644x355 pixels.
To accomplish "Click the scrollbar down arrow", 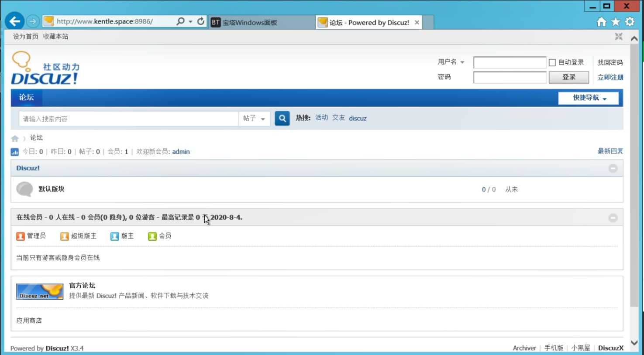I will click(634, 343).
